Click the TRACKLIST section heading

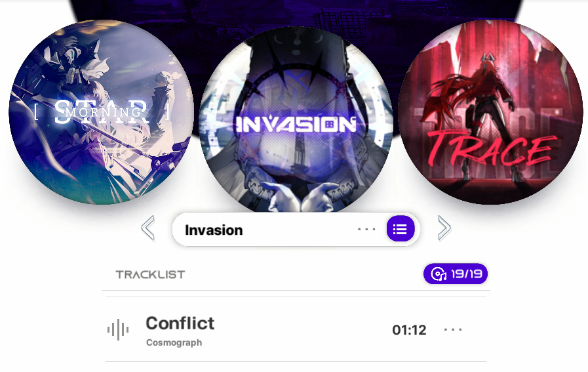point(150,275)
